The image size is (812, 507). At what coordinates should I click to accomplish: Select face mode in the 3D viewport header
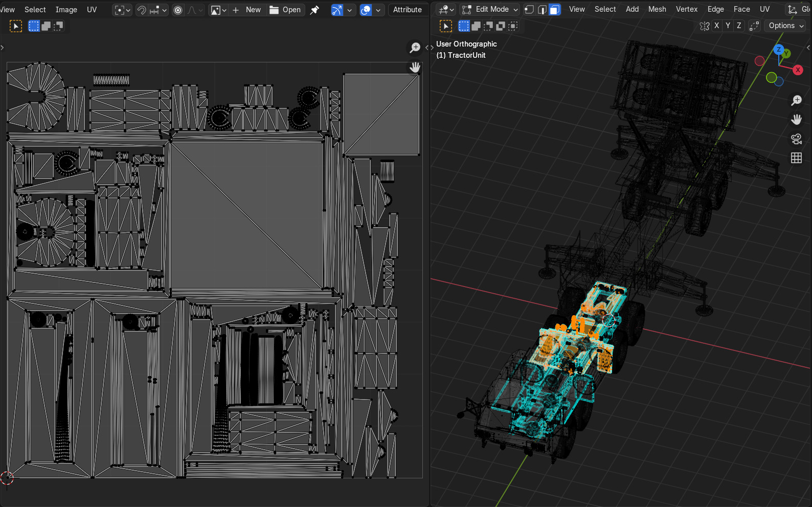(554, 10)
